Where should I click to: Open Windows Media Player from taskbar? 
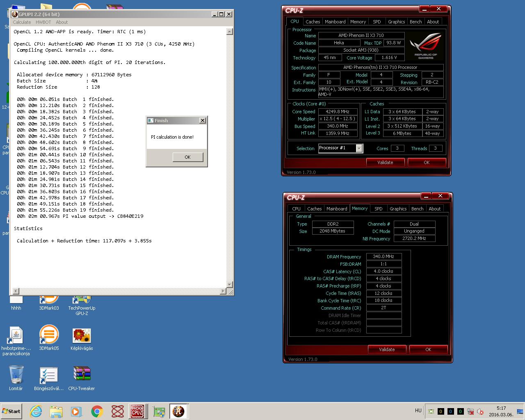pyautogui.click(x=76, y=411)
